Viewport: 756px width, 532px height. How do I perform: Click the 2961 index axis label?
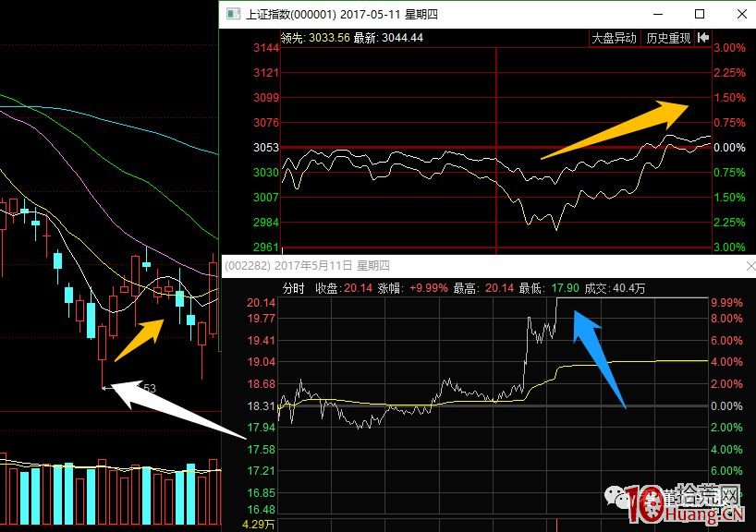point(266,248)
